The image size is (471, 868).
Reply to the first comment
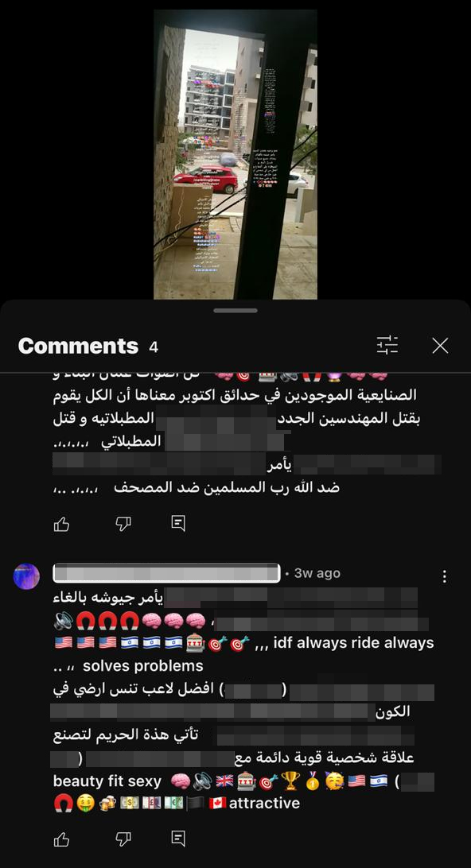178,524
